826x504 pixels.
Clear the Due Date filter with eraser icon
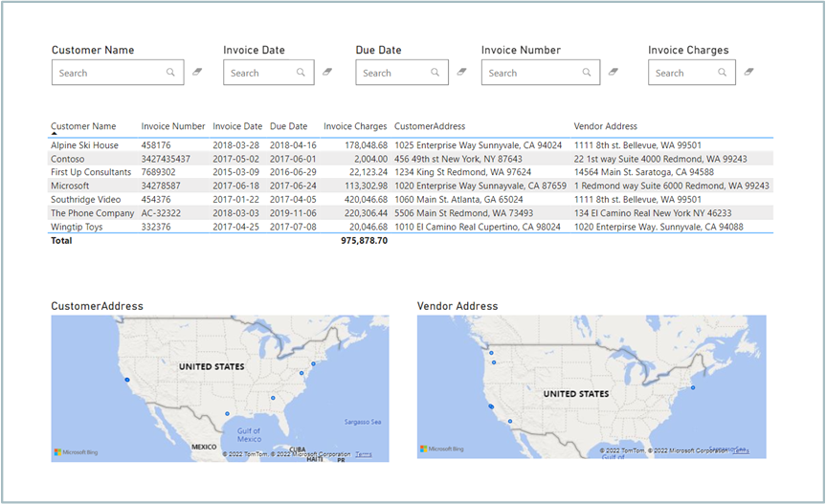pos(461,72)
